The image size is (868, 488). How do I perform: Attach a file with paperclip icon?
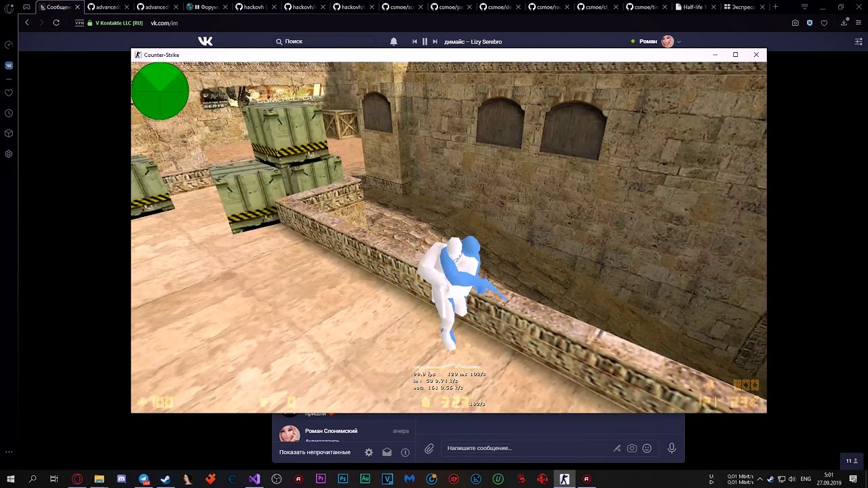429,448
